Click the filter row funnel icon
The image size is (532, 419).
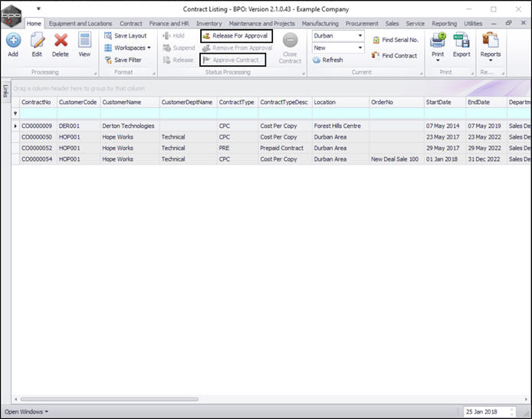click(15, 113)
